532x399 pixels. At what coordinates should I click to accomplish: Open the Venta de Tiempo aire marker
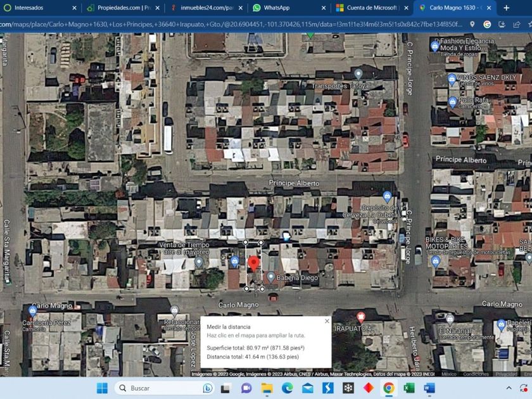point(199,262)
